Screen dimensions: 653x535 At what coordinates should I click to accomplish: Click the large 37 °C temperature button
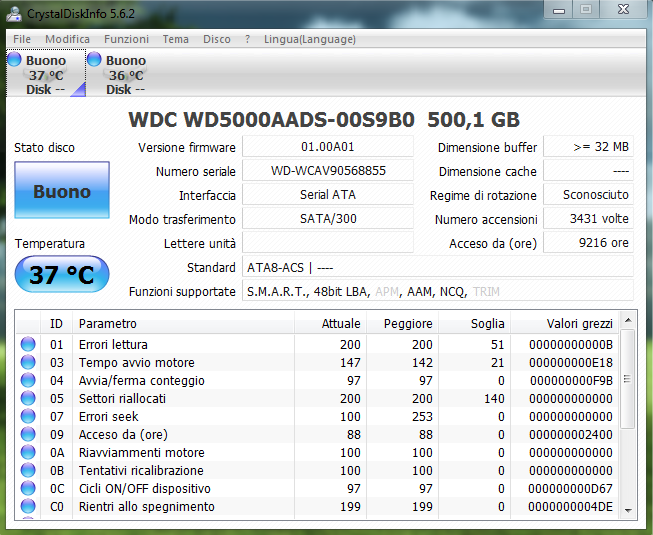(62, 274)
